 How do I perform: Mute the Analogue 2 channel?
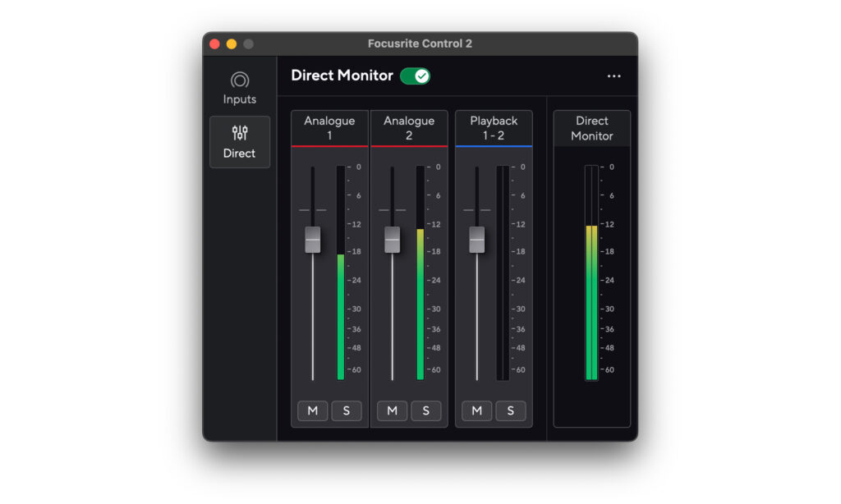[x=392, y=410]
